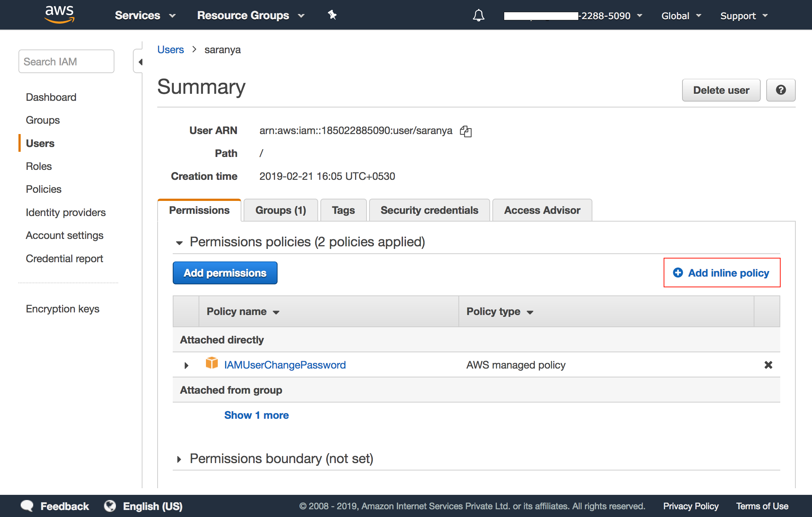
Task: Collapse the left navigation panel arrow
Action: 140,62
